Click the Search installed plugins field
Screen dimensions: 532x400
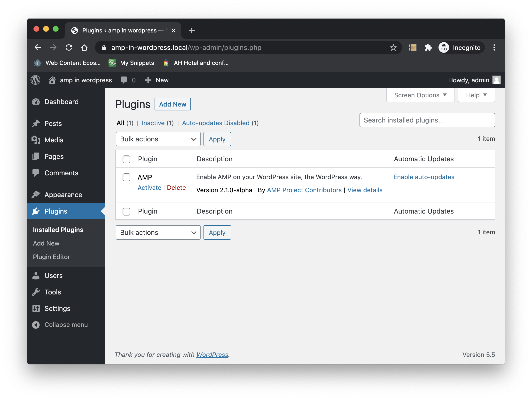click(x=427, y=120)
